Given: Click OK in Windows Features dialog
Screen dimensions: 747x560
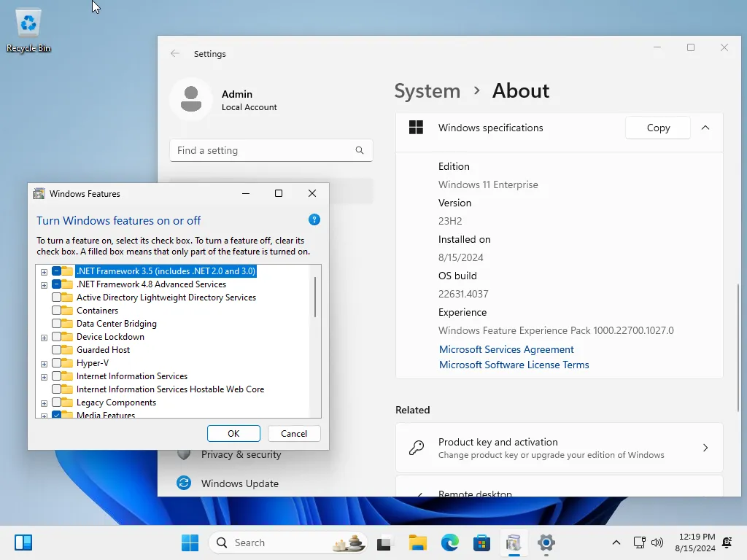Looking at the screenshot, I should tap(233, 433).
